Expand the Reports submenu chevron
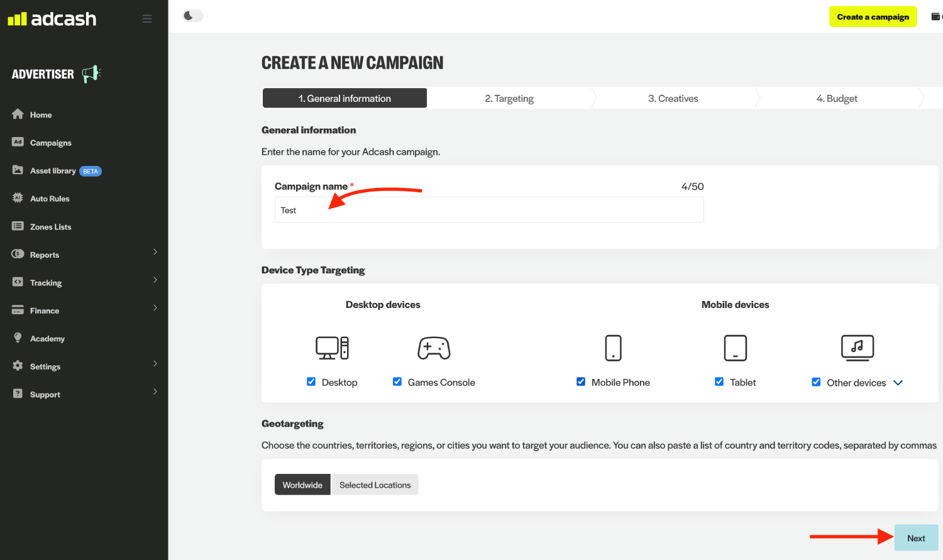 click(155, 252)
